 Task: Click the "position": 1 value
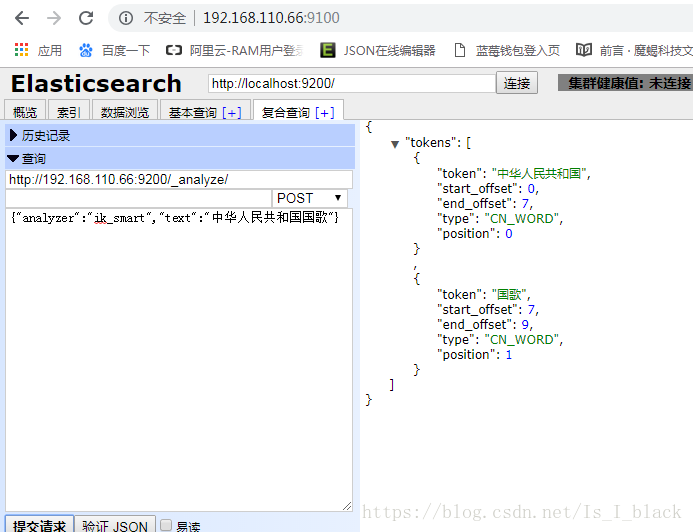[x=509, y=354]
